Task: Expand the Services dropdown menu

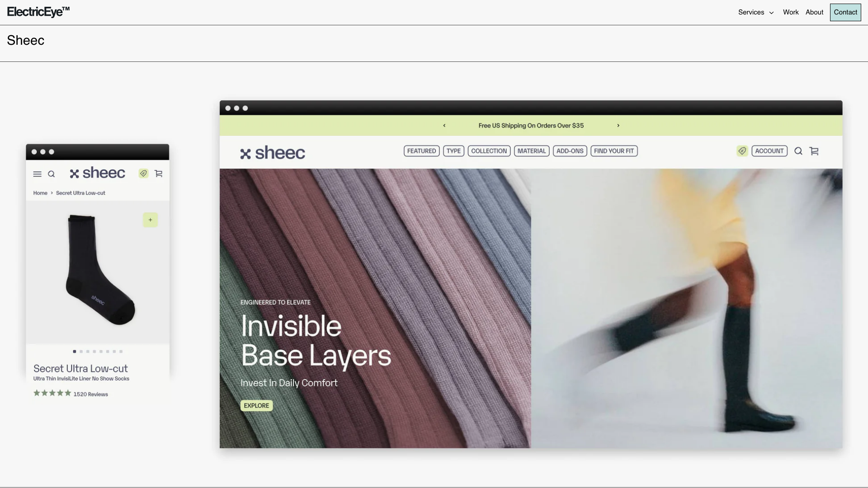Action: [756, 12]
